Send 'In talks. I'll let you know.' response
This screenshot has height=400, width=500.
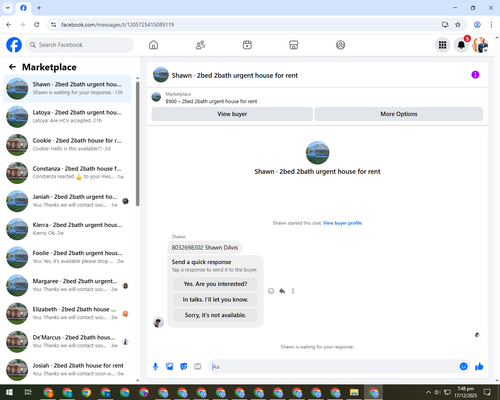tap(215, 300)
